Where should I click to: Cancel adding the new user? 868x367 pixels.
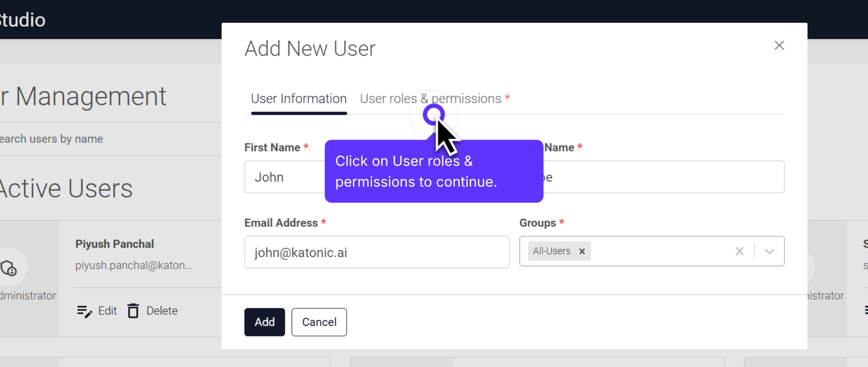tap(319, 322)
